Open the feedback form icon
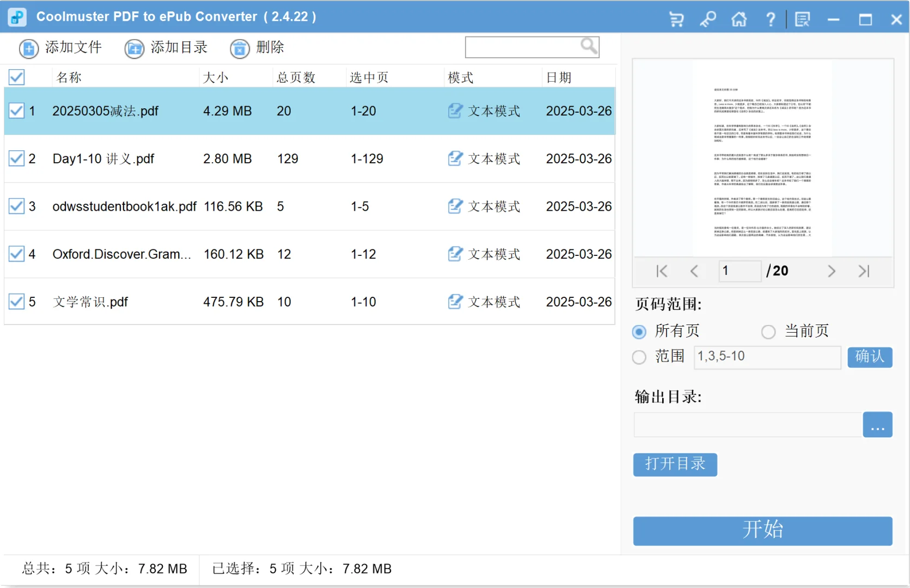The height and width of the screenshot is (588, 910). click(802, 20)
